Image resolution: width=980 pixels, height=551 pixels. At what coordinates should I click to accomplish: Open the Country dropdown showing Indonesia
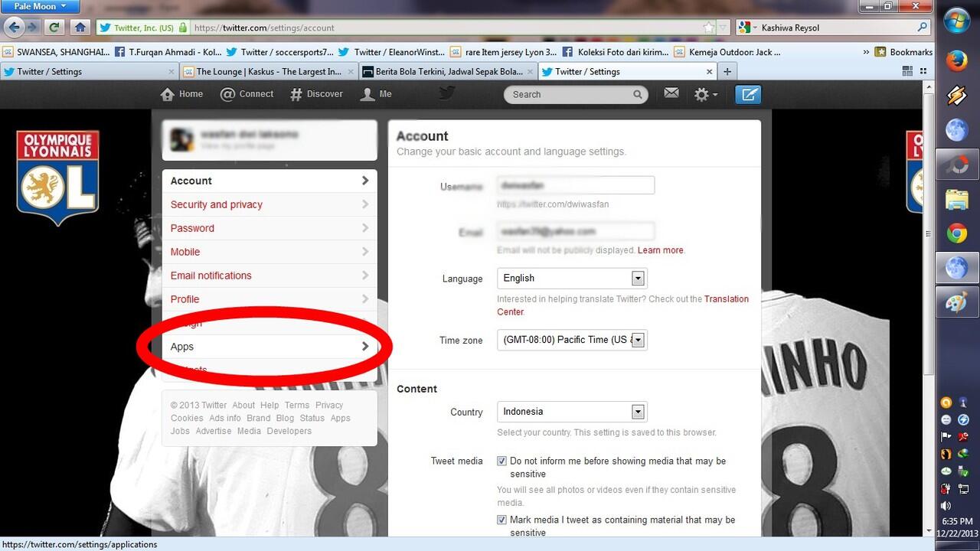tap(572, 412)
